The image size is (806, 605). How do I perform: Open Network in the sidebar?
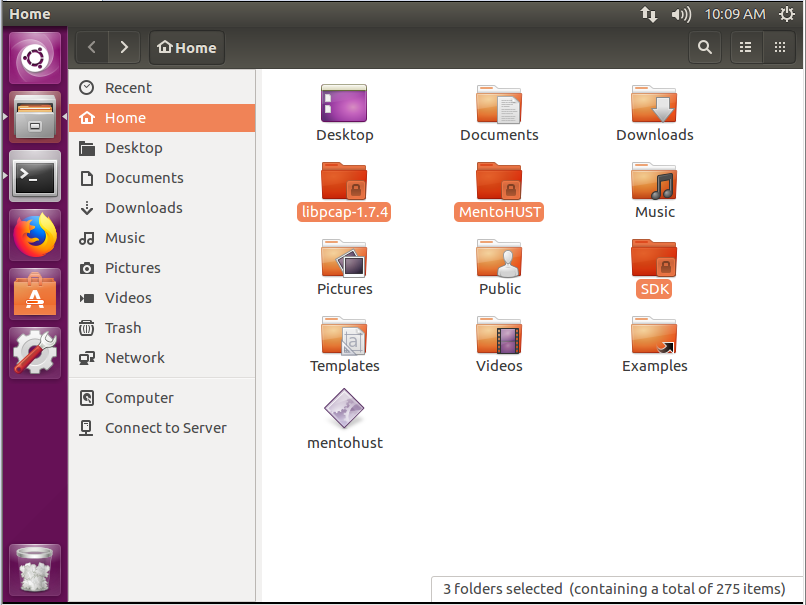pos(134,358)
